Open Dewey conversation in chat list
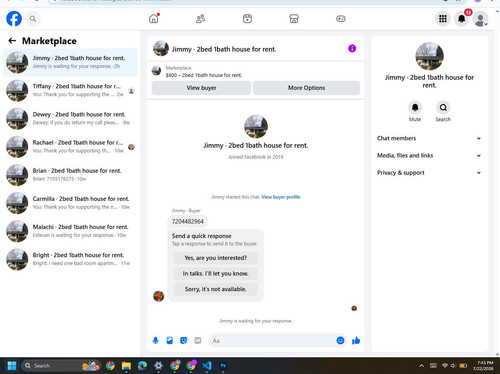This screenshot has height=374, width=500. (70, 119)
